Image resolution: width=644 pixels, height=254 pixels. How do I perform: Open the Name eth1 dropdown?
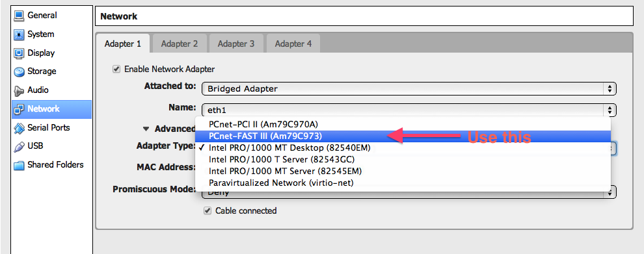click(x=409, y=110)
